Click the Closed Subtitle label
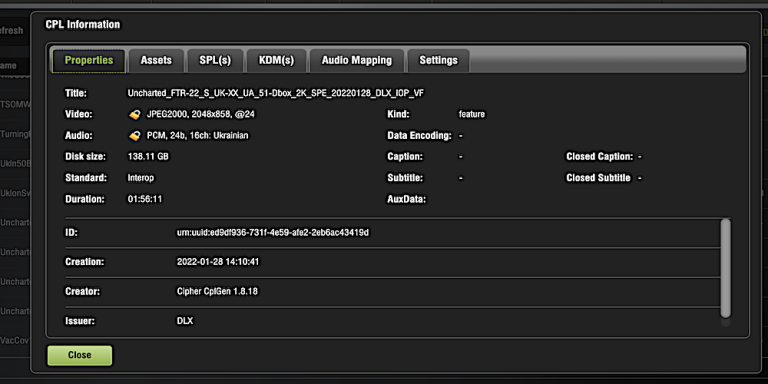 (599, 178)
